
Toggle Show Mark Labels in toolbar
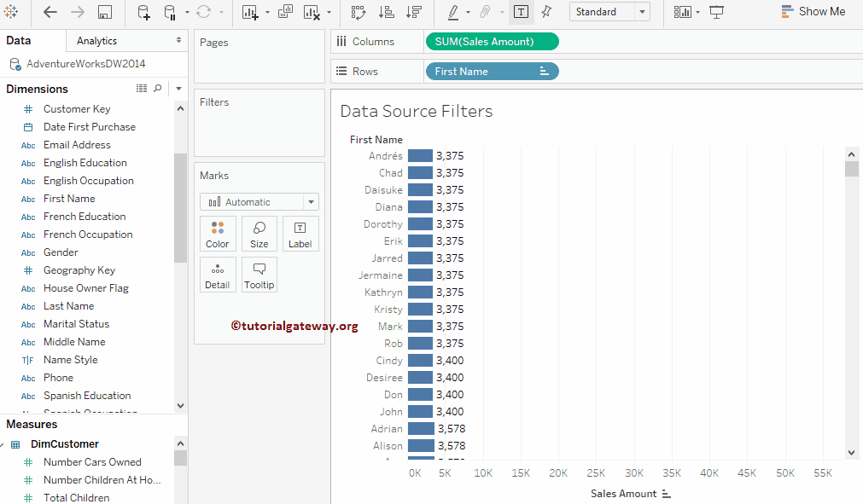coord(521,12)
